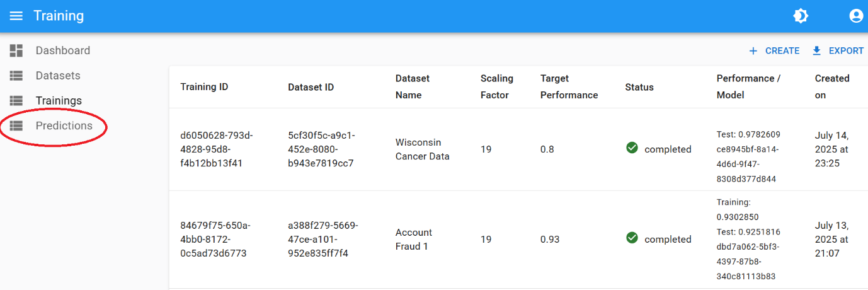Open the Dashboard menu item
This screenshot has width=868, height=290.
point(62,50)
